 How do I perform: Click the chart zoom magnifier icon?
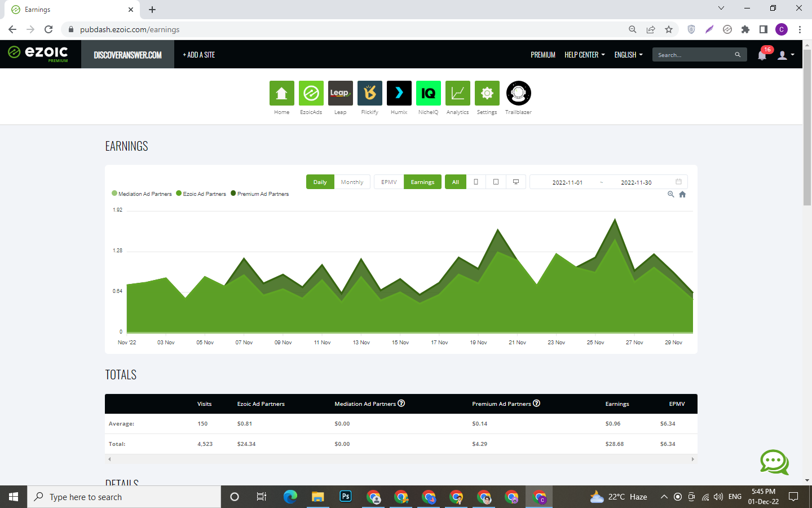tap(671, 194)
